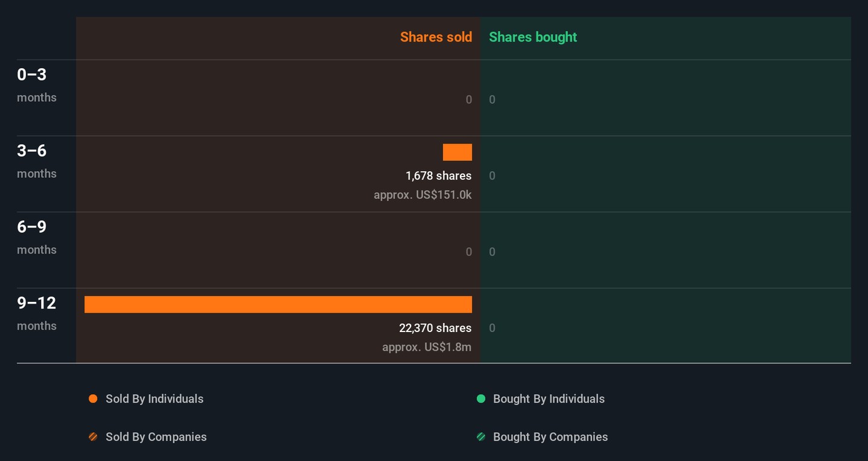Click the approx. US$1.8m value text
Screen dimensions: 868x461
click(x=427, y=347)
